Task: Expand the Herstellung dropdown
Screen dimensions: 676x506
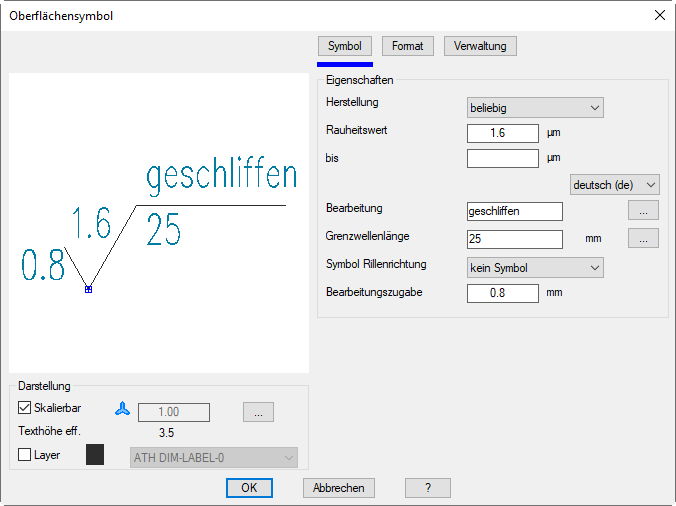Action: point(535,107)
